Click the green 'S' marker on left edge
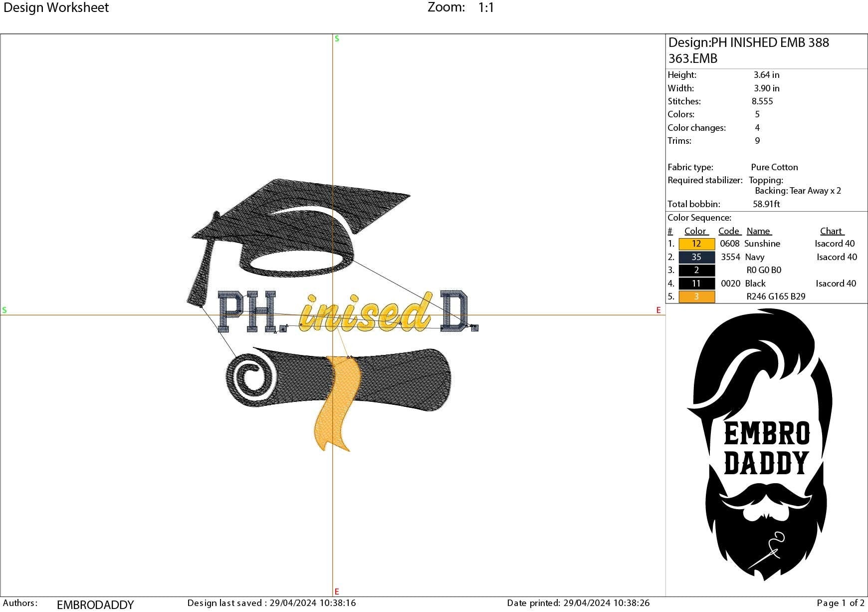This screenshot has width=868, height=612. [x=4, y=310]
